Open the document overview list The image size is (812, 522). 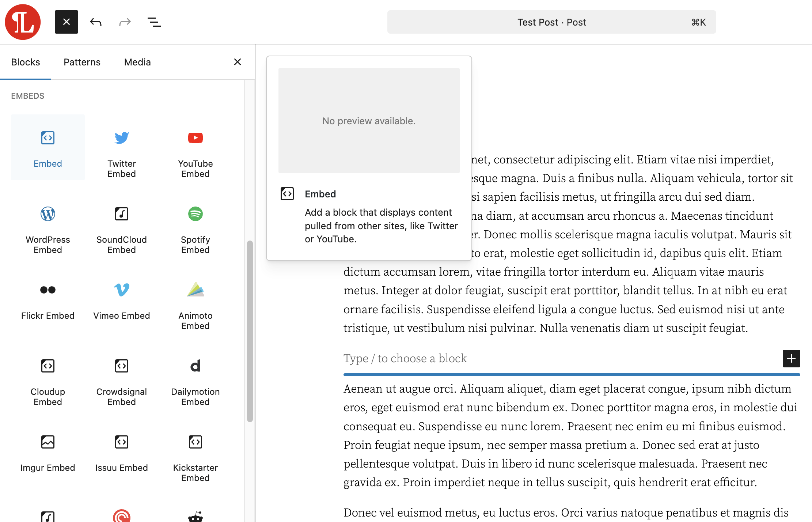coord(154,22)
